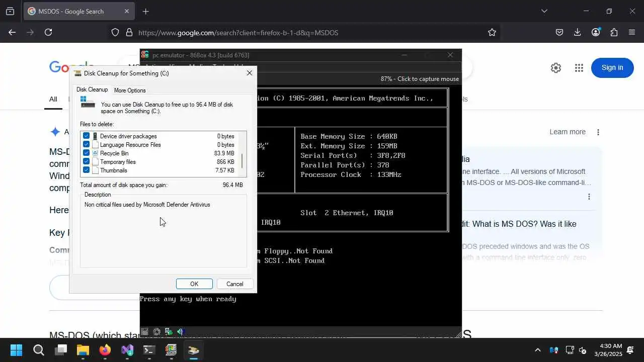Expand the system tray hidden icons chevron
Screen dimensions: 644x362
pyautogui.click(x=538, y=350)
